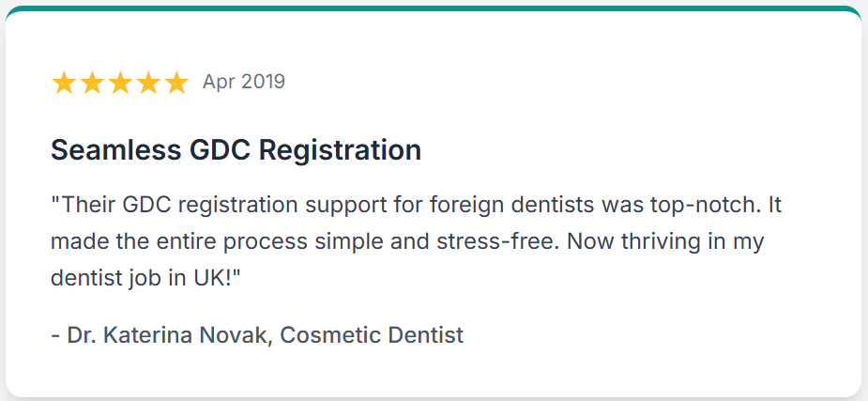The width and height of the screenshot is (868, 401).
Task: Select the fourth rating star
Action: 148,83
